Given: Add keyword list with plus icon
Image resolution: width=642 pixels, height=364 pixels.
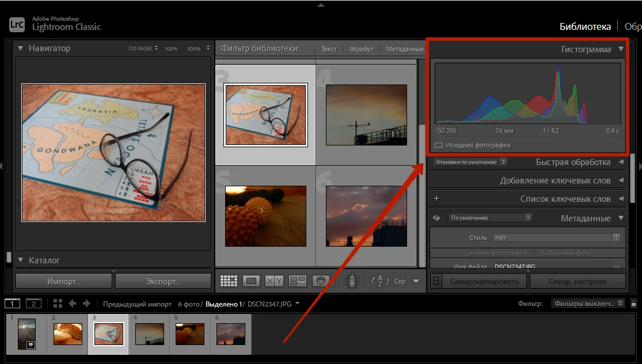Looking at the screenshot, I should [436, 199].
